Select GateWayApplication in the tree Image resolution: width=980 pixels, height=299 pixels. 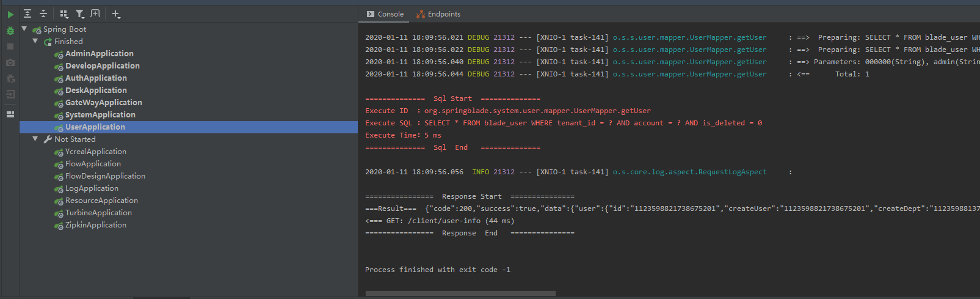click(x=103, y=103)
